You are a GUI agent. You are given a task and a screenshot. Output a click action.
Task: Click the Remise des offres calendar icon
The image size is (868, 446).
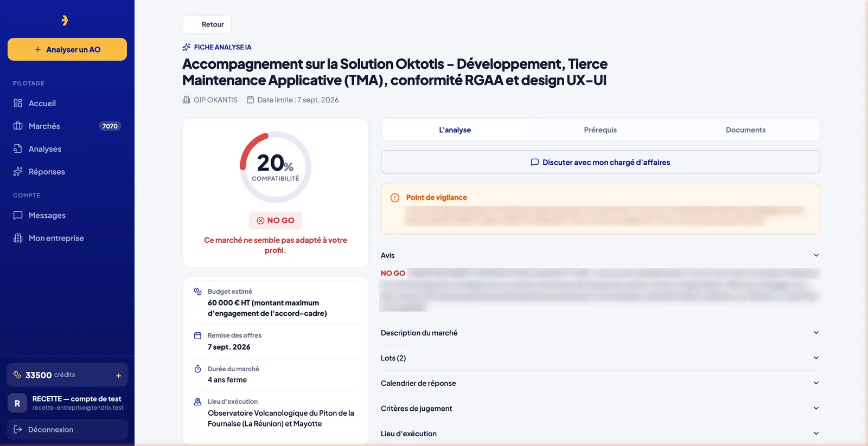pyautogui.click(x=198, y=335)
